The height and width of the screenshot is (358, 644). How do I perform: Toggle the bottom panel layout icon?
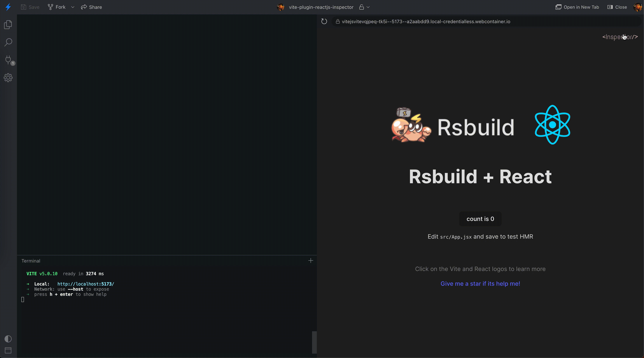pos(8,350)
